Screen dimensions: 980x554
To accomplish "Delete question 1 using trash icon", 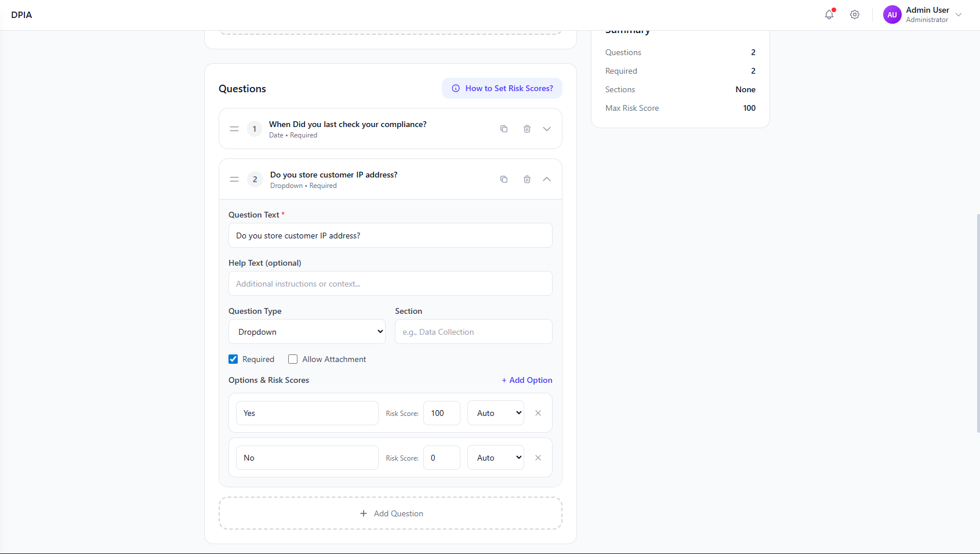I will click(527, 129).
